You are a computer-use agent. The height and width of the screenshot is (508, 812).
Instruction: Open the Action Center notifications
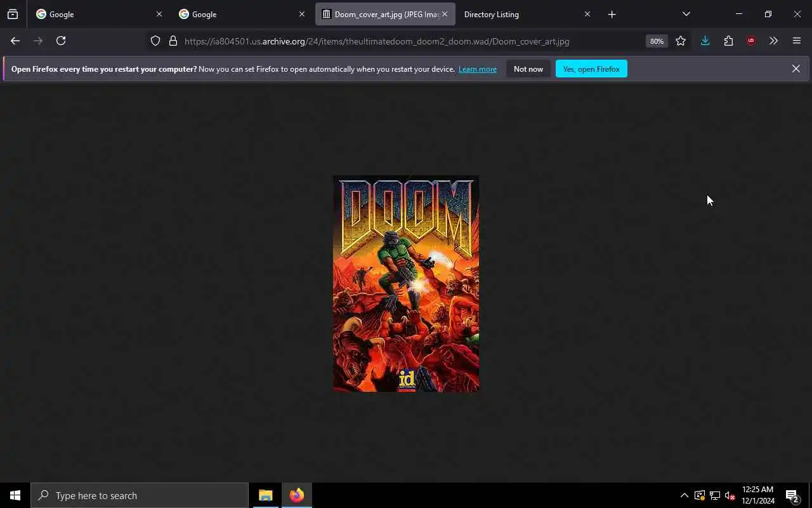pos(792,495)
